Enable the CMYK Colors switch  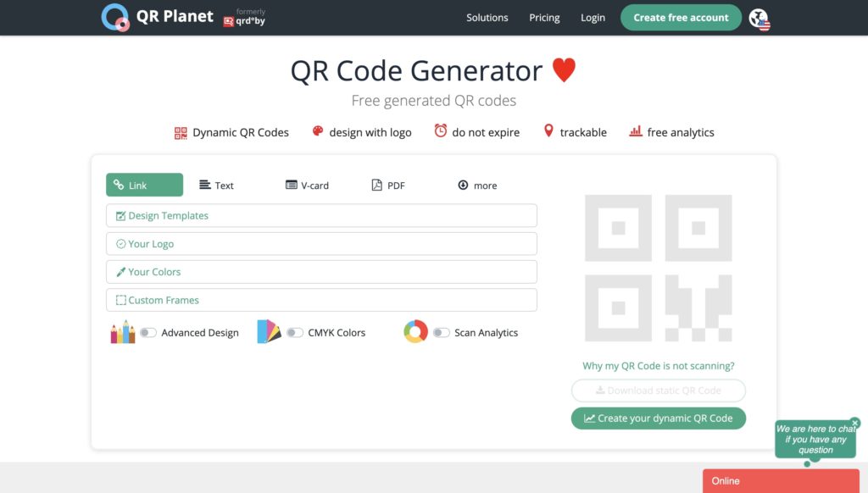(294, 333)
